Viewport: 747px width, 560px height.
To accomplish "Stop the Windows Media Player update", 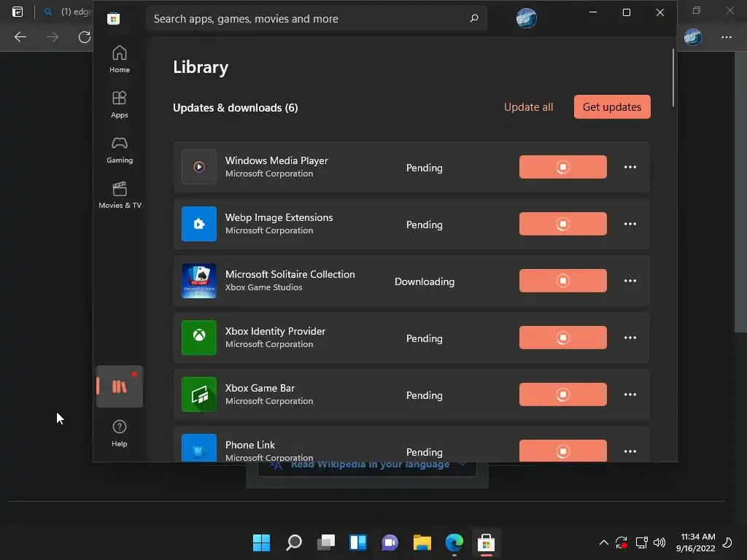I will (x=562, y=167).
